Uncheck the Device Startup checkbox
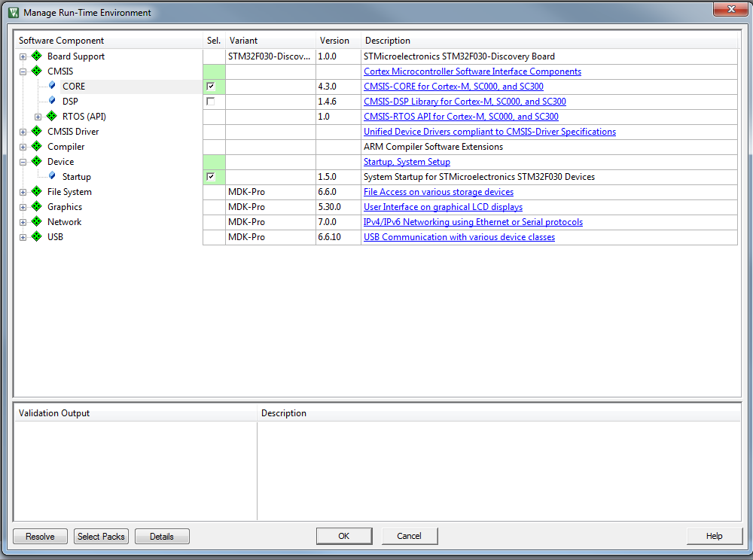753x560 pixels. pos(210,177)
